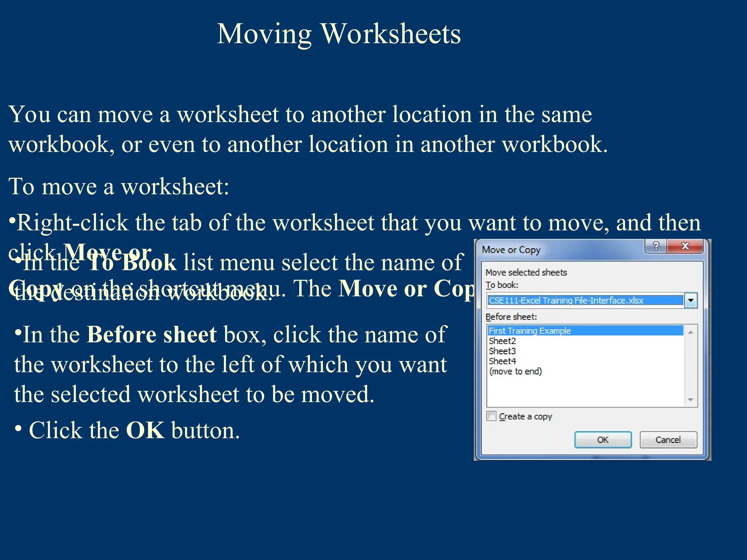Viewport: 747px width, 560px height.
Task: Click the Help question mark icon in dialog
Action: click(656, 246)
